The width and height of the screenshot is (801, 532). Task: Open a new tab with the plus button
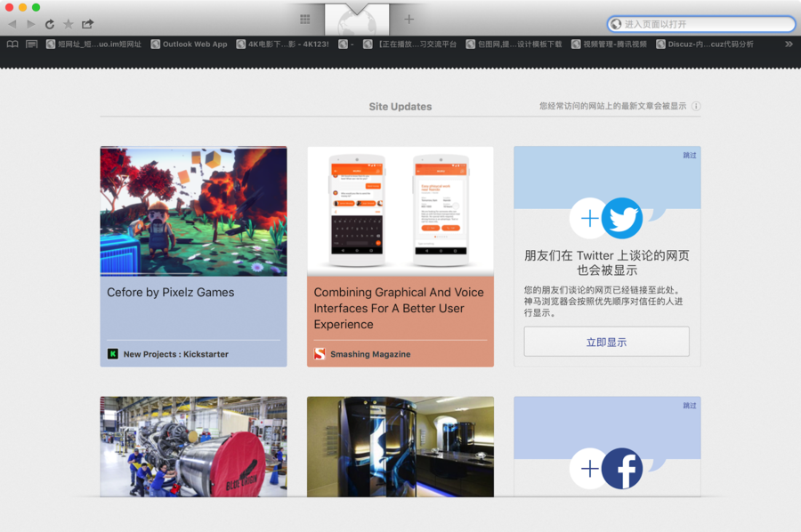pos(409,20)
